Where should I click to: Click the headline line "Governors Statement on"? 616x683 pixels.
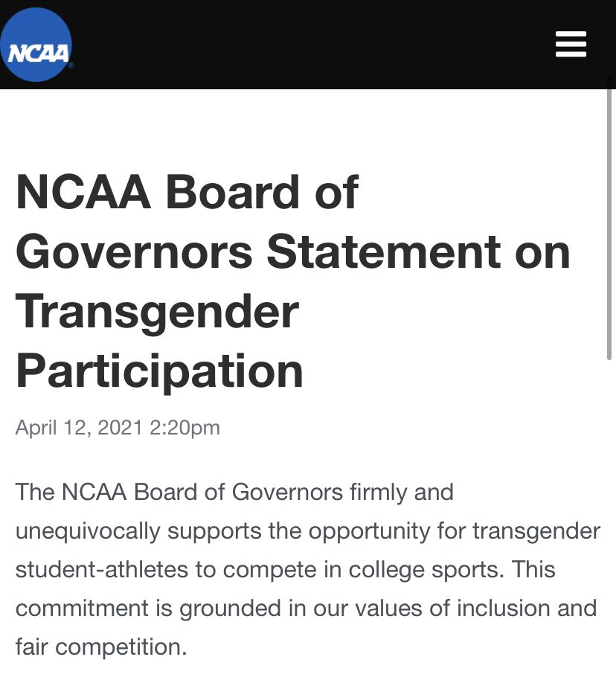(292, 251)
